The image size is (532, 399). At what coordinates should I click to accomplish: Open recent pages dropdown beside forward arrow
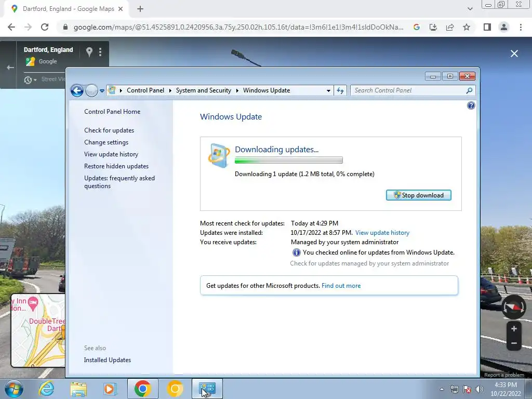[x=102, y=91]
